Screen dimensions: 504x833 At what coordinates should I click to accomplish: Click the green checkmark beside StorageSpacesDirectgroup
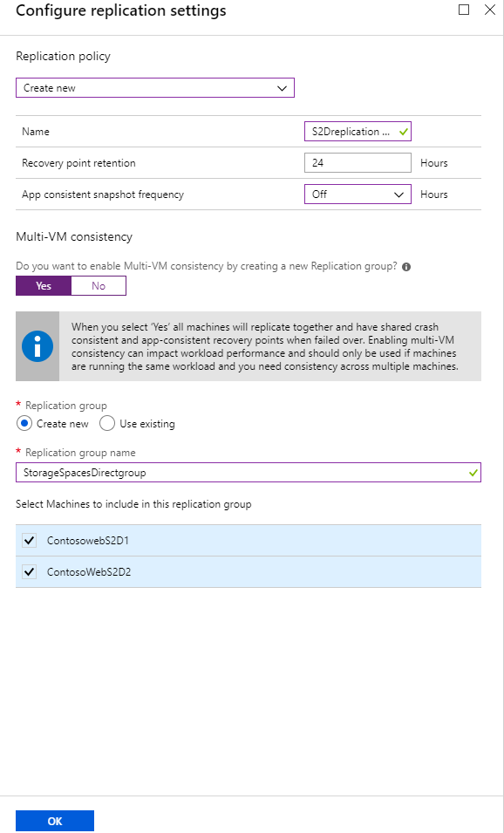(471, 472)
